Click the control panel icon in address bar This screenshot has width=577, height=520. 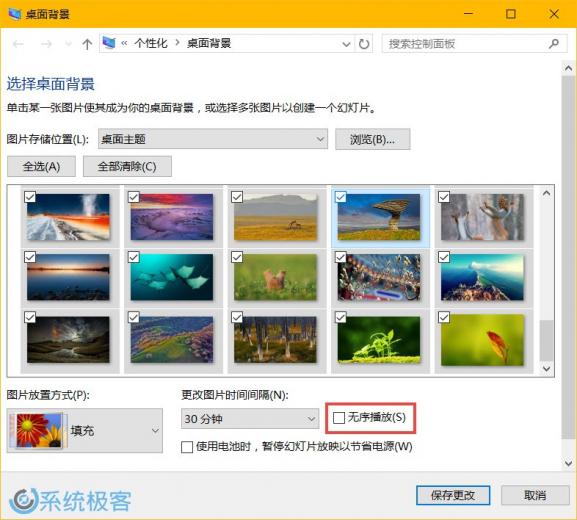109,43
